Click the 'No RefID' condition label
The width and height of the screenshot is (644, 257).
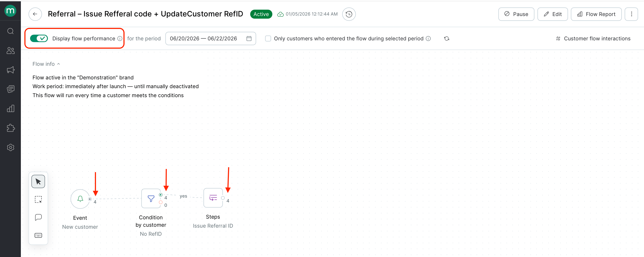tap(151, 234)
